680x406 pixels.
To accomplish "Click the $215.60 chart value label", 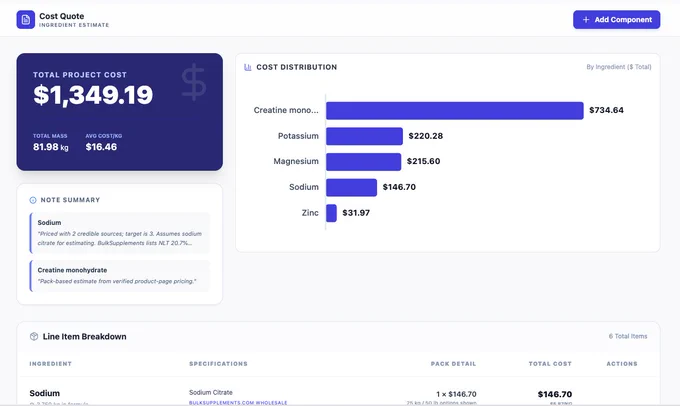I will point(423,161).
